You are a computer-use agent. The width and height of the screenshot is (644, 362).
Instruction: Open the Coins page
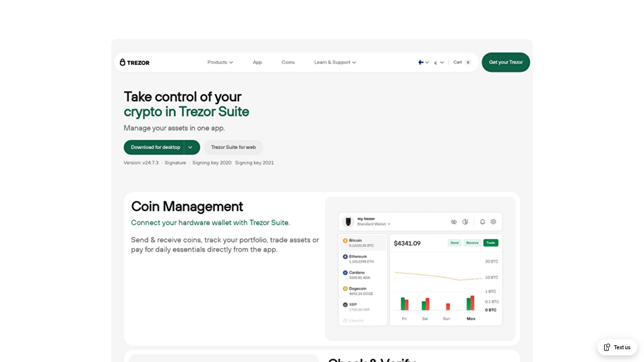tap(288, 62)
